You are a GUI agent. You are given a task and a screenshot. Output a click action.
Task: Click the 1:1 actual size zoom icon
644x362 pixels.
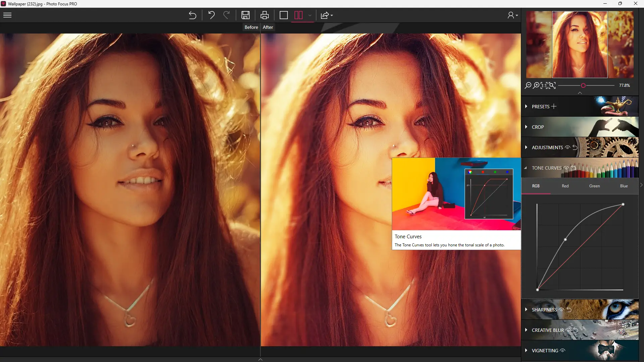544,85
